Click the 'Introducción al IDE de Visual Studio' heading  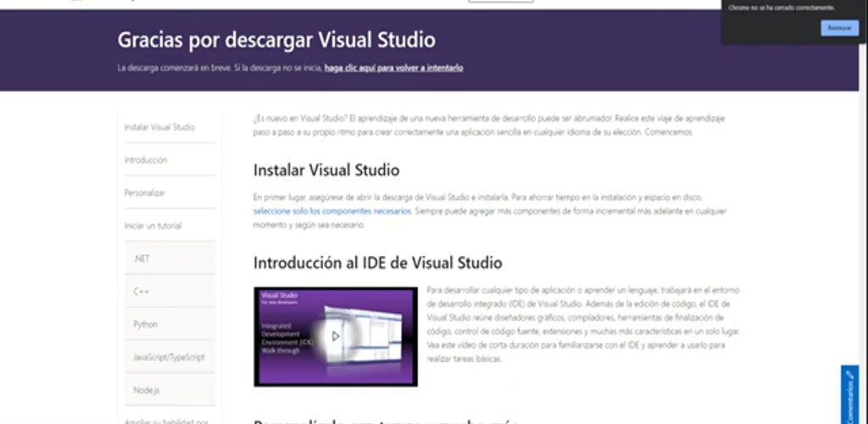tap(377, 262)
